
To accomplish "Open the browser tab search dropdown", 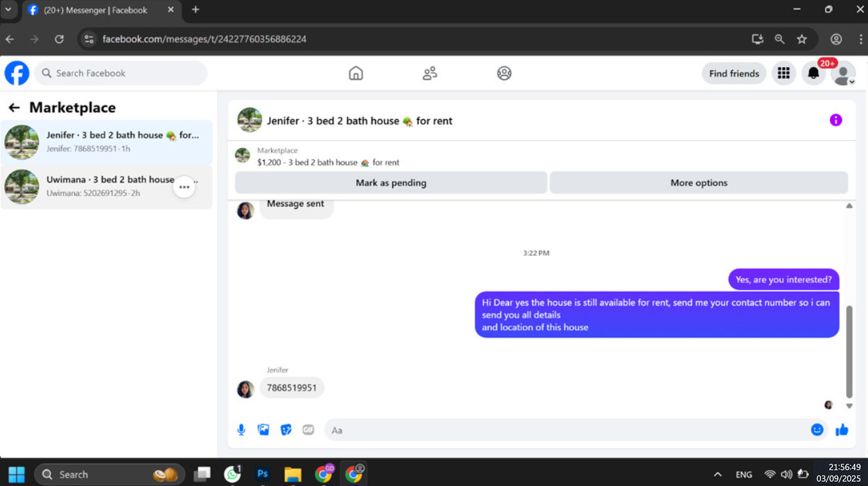I will (9, 10).
